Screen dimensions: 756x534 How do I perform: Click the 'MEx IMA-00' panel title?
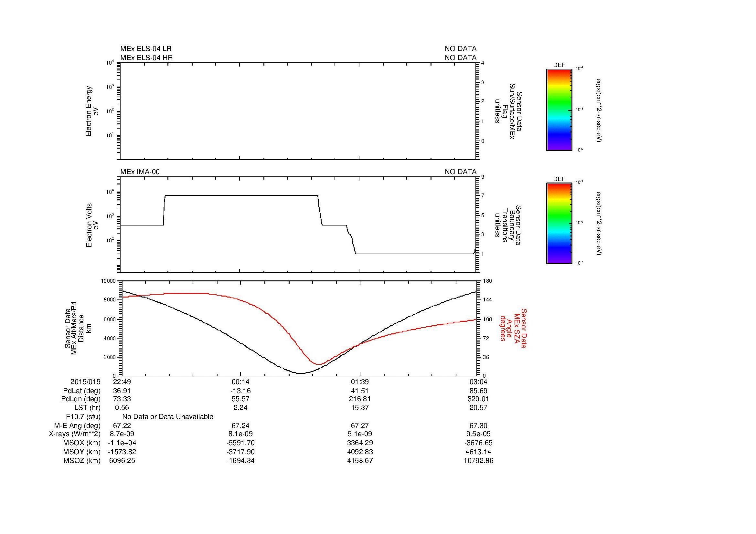[140, 172]
